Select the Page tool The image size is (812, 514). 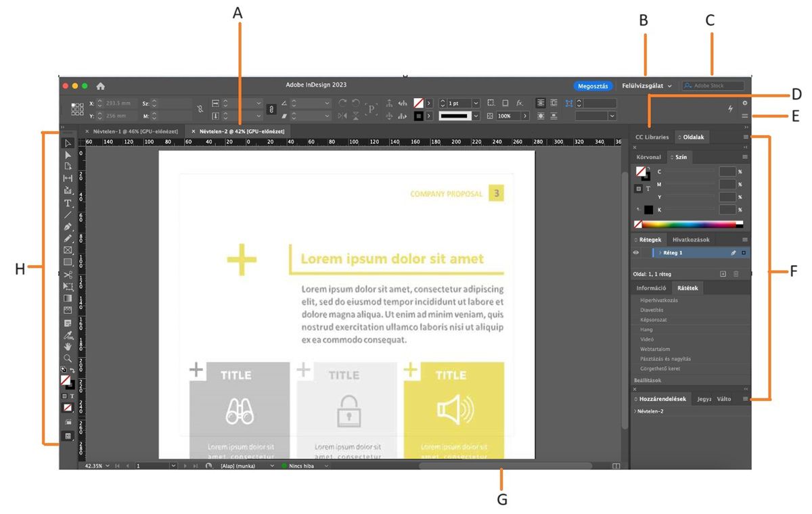point(68,166)
